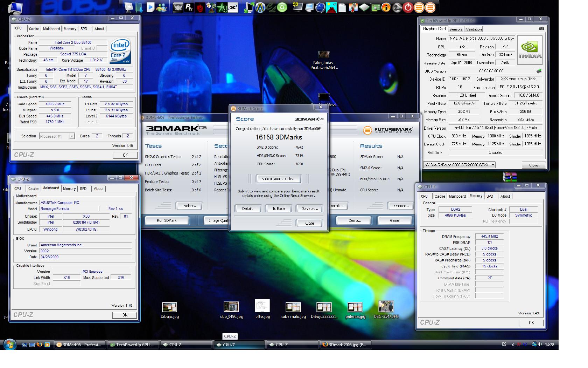Click the Rampage Formula model field
This screenshot has width=588, height=368.
point(69,209)
